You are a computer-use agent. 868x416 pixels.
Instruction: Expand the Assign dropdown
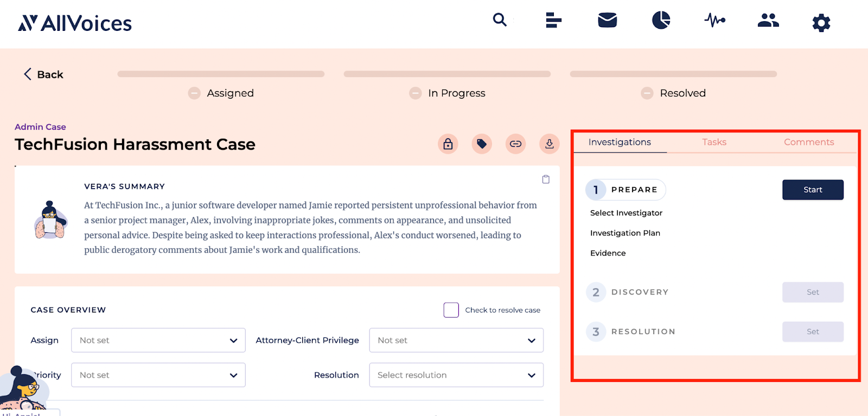pyautogui.click(x=158, y=340)
